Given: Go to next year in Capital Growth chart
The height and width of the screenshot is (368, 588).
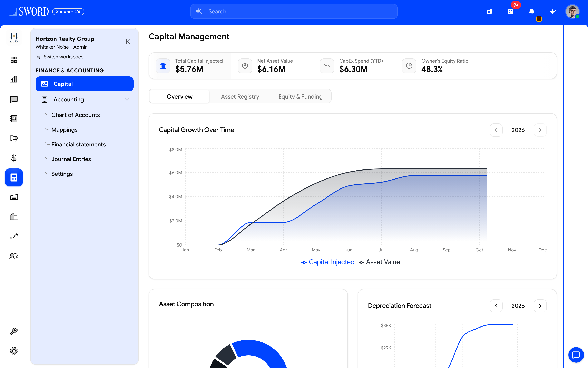Looking at the screenshot, I should (540, 130).
